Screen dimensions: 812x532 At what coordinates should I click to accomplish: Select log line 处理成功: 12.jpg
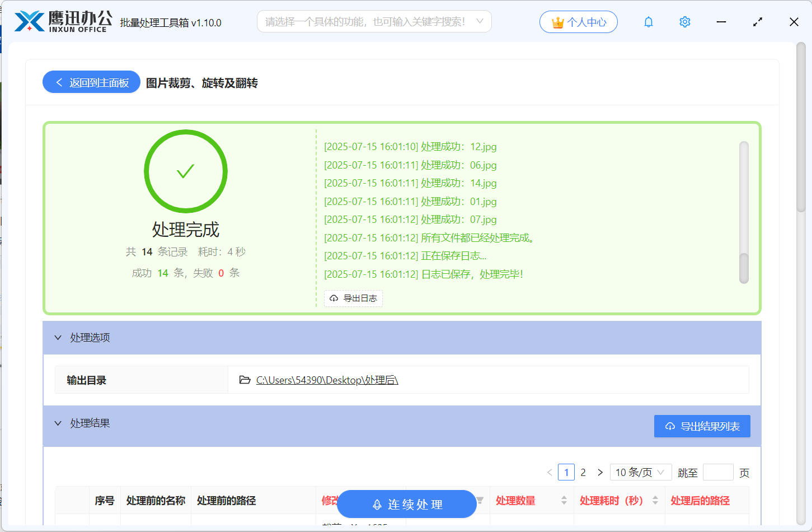410,147
